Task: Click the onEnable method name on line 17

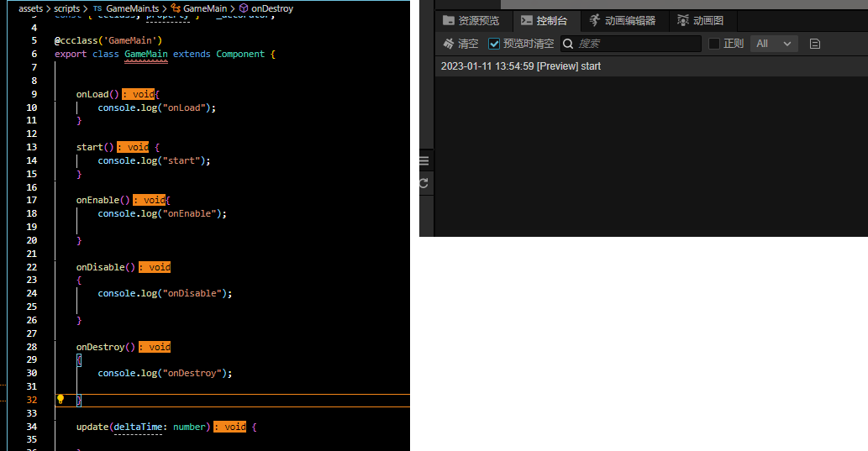Action: (98, 201)
